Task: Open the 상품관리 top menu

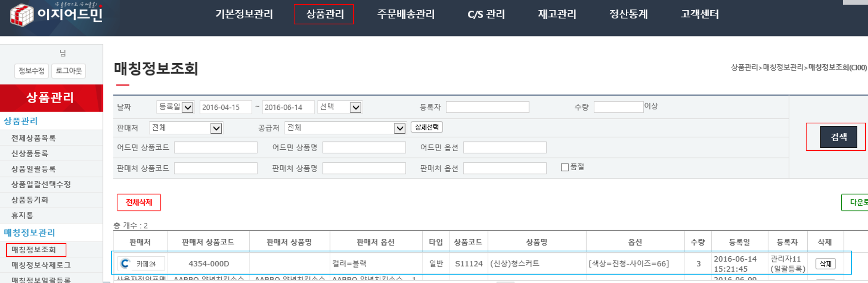Action: [324, 14]
